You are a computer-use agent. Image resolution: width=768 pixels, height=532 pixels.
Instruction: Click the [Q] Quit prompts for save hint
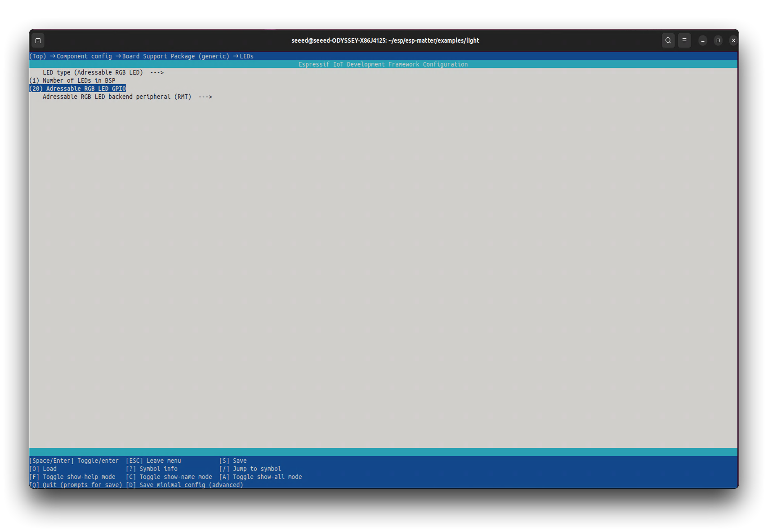[76, 485]
